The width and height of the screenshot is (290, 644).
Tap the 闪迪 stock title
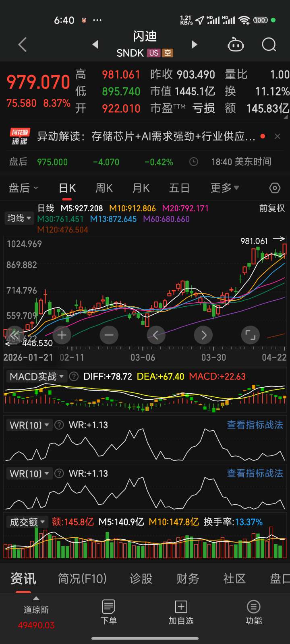145,37
